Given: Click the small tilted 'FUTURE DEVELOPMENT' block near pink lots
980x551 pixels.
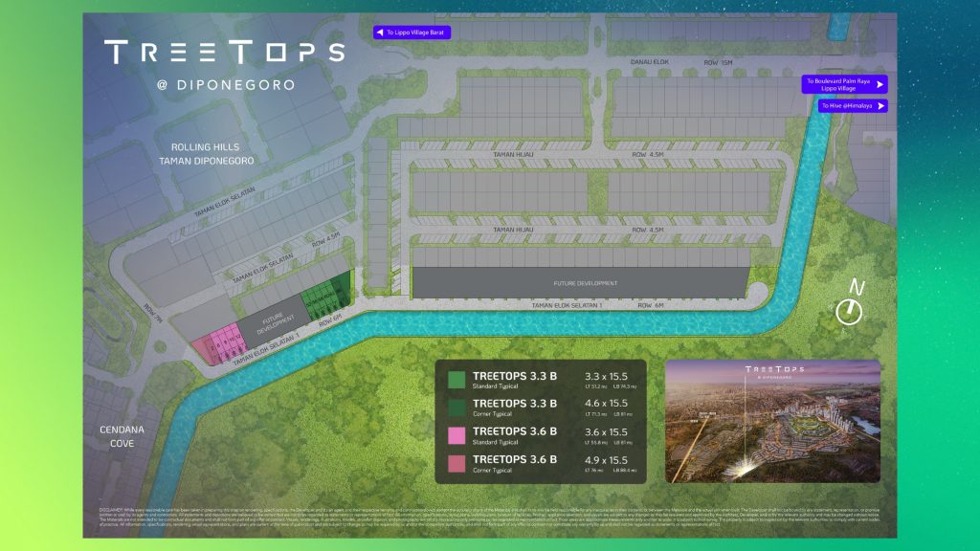Looking at the screenshot, I should point(275,323).
